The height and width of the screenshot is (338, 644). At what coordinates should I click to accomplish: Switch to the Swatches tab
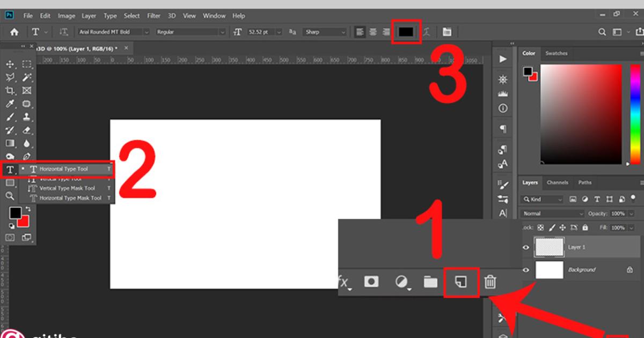[556, 53]
